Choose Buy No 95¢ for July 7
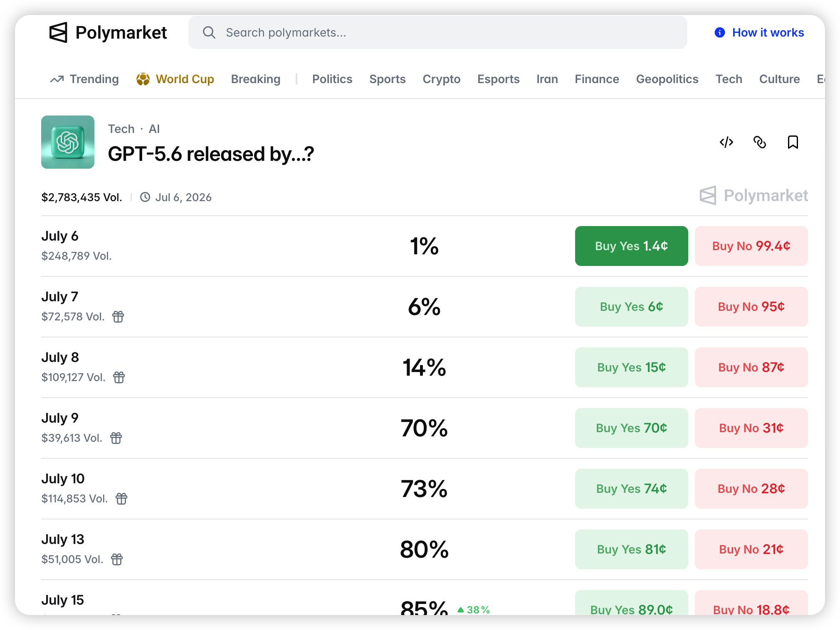Image resolution: width=840 pixels, height=630 pixels. point(751,307)
